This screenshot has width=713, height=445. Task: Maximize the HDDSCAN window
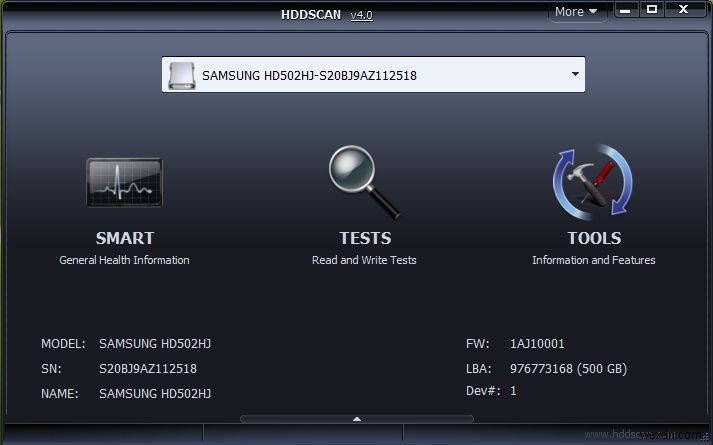[652, 10]
